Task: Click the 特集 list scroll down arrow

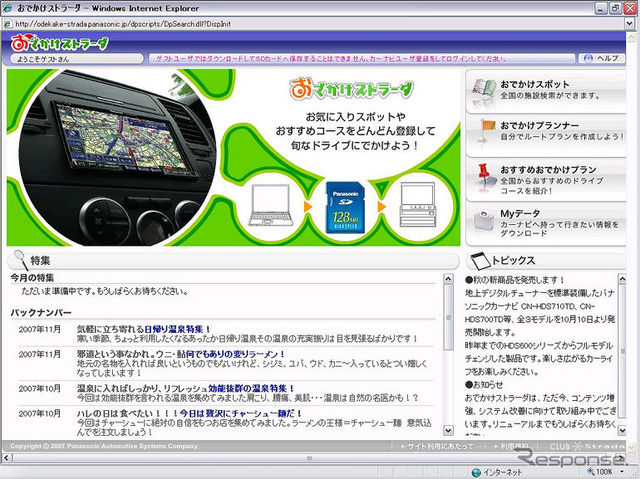Action: pos(448,430)
